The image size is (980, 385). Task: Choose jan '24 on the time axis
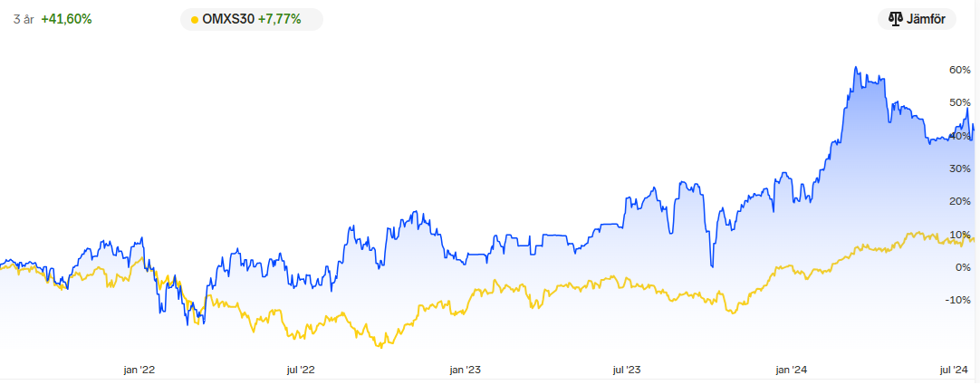point(793,370)
